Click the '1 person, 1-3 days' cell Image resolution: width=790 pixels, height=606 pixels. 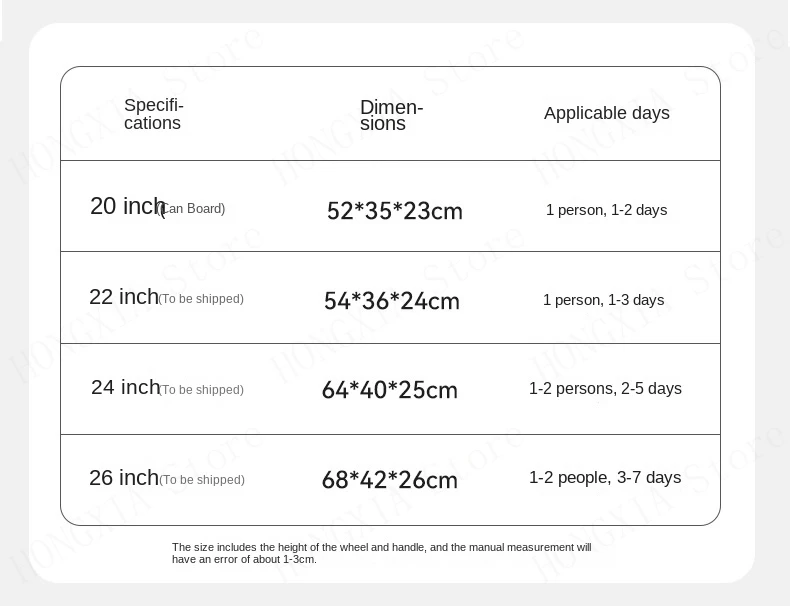click(x=603, y=300)
